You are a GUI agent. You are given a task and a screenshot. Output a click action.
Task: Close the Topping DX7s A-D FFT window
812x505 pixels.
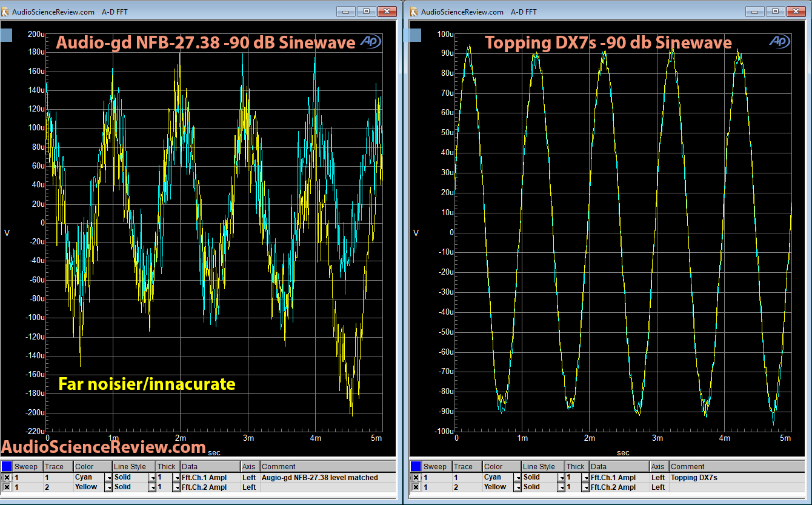coord(796,12)
